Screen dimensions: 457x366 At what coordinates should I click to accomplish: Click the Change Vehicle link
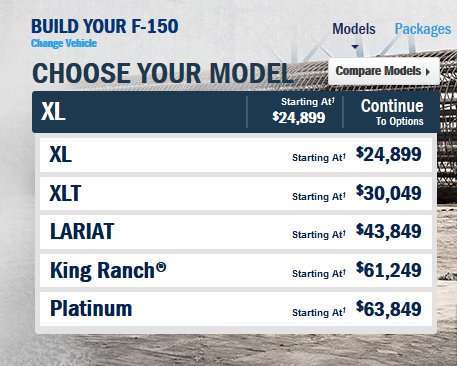coord(64,43)
